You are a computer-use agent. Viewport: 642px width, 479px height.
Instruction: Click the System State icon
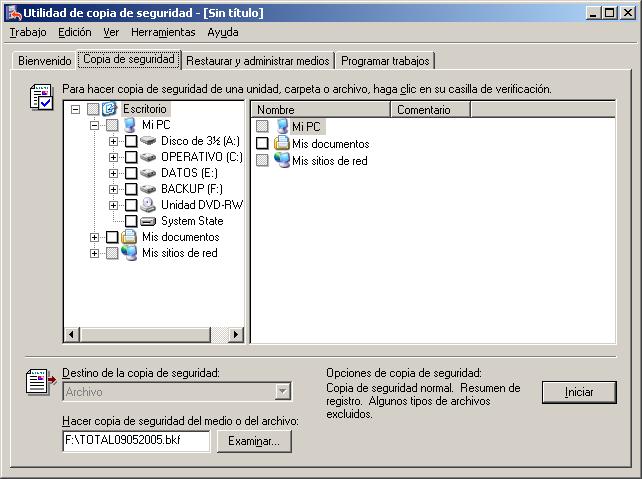pyautogui.click(x=148, y=221)
